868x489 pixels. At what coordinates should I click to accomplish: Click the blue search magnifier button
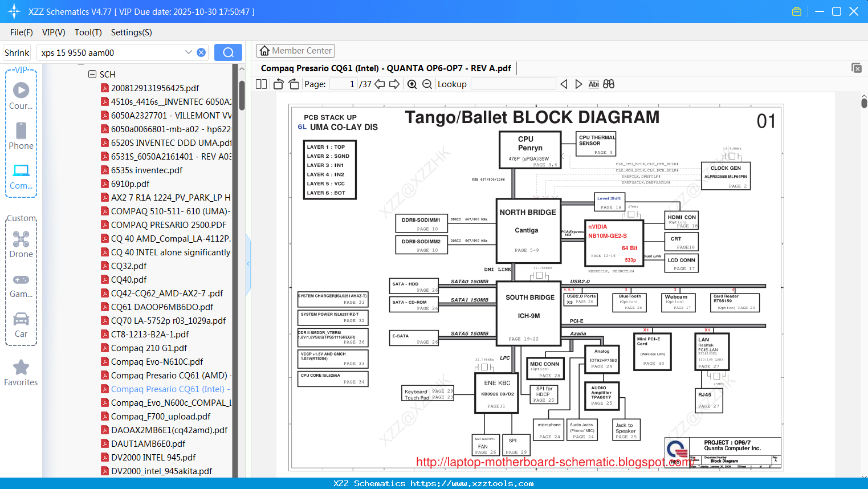click(228, 52)
